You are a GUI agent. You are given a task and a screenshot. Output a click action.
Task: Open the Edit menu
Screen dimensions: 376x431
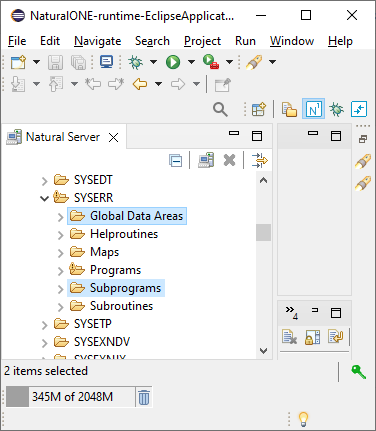[50, 41]
